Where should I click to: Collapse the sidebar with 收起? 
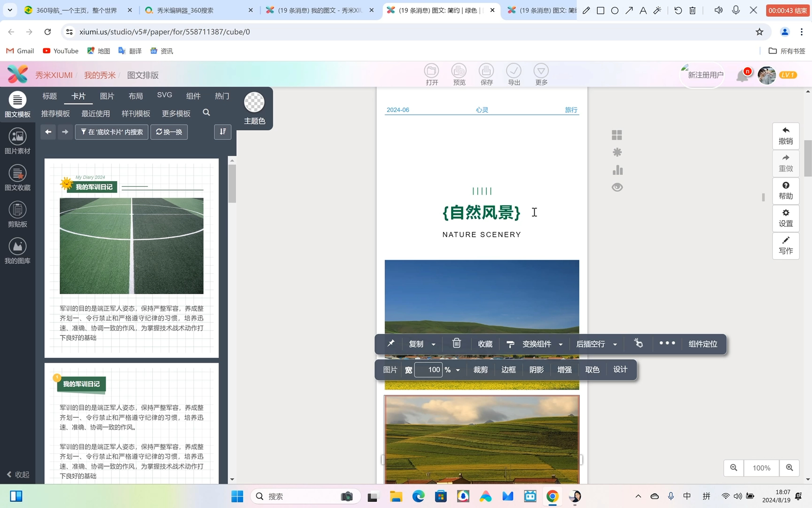pos(18,475)
